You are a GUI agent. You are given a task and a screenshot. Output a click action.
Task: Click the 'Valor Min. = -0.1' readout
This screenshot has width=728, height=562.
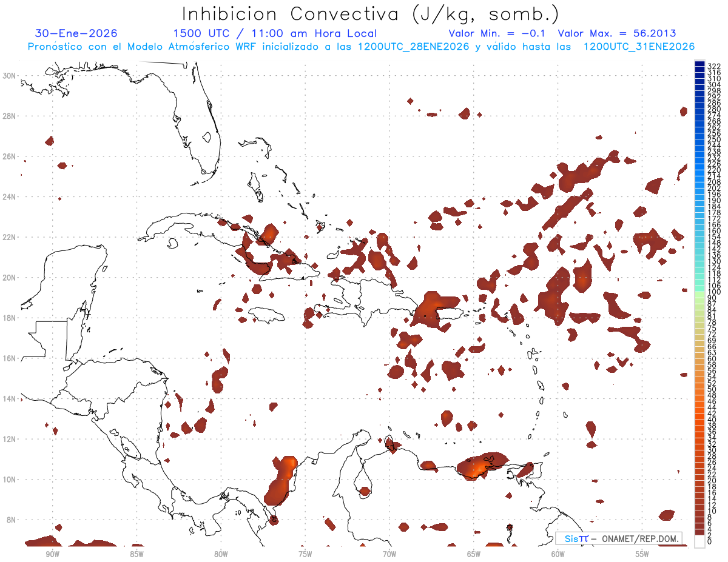(x=497, y=33)
